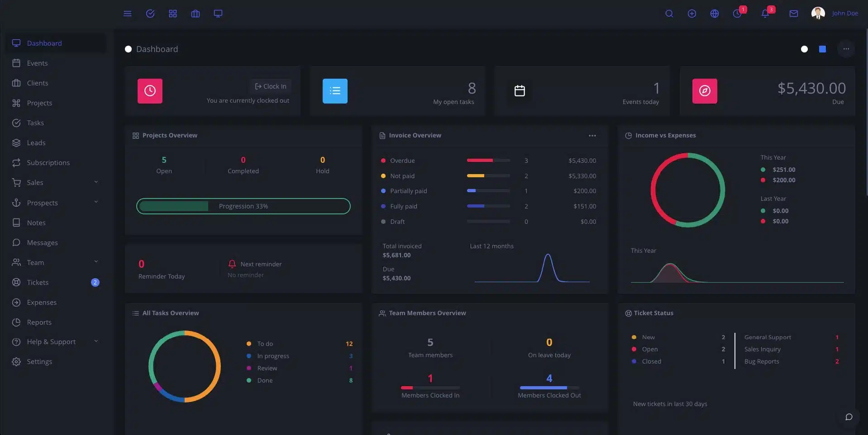Click the $5,430.00 Due amount
The image size is (868, 435).
click(811, 88)
